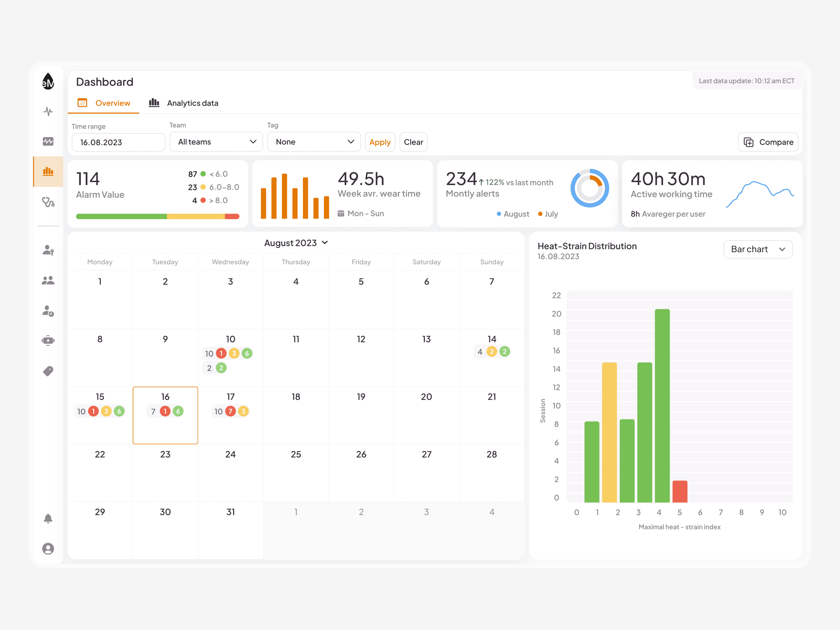The image size is (840, 630).
Task: Click the '2' session row on August 10
Action: coord(215,367)
